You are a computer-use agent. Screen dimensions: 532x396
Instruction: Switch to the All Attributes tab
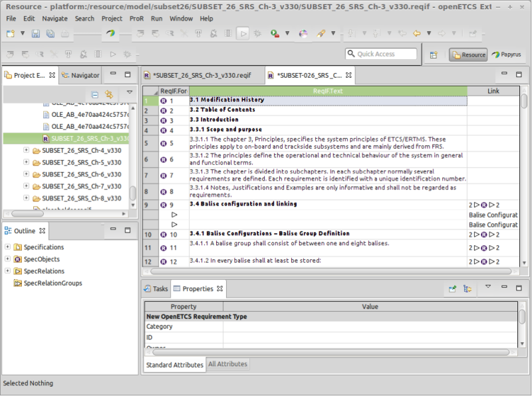tap(227, 364)
